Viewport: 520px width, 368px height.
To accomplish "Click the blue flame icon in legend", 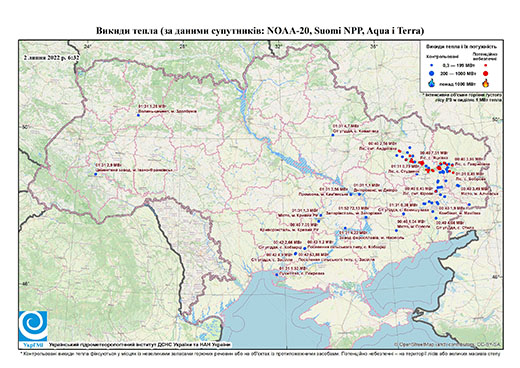I will pos(432,83).
